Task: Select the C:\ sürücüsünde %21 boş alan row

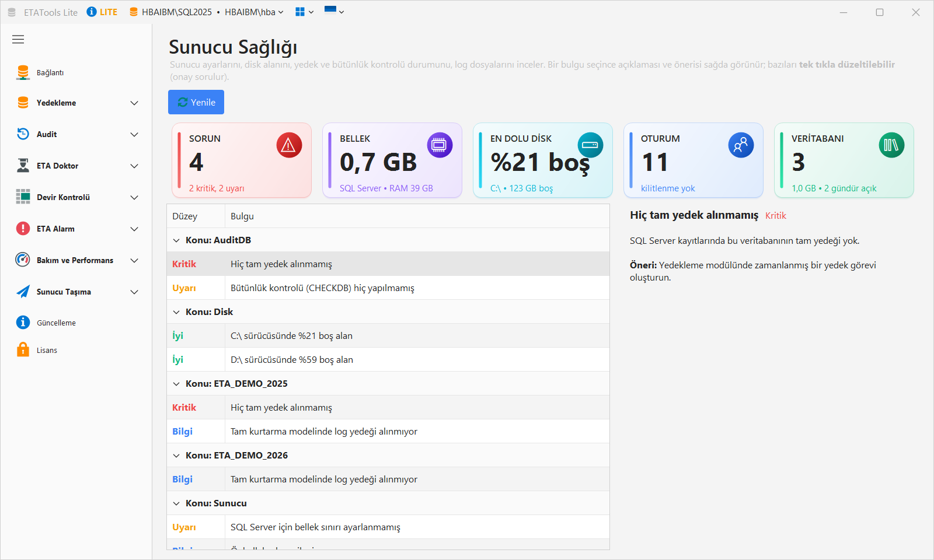Action: pyautogui.click(x=388, y=336)
